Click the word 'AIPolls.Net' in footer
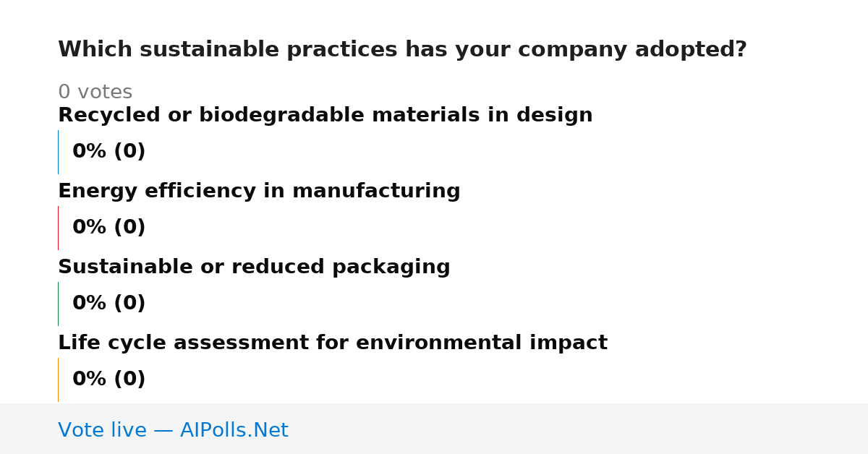The image size is (868, 454). (234, 430)
